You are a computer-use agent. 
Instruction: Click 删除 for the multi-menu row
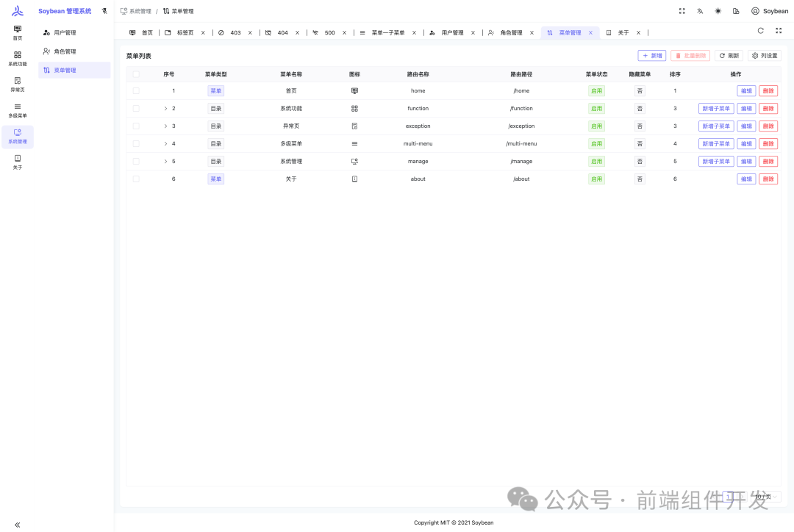coord(768,144)
